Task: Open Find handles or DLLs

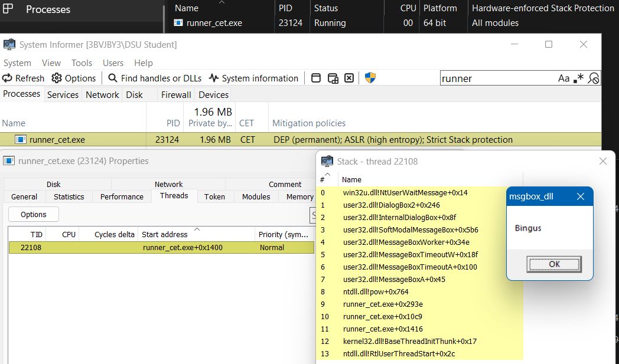Action: click(x=155, y=78)
